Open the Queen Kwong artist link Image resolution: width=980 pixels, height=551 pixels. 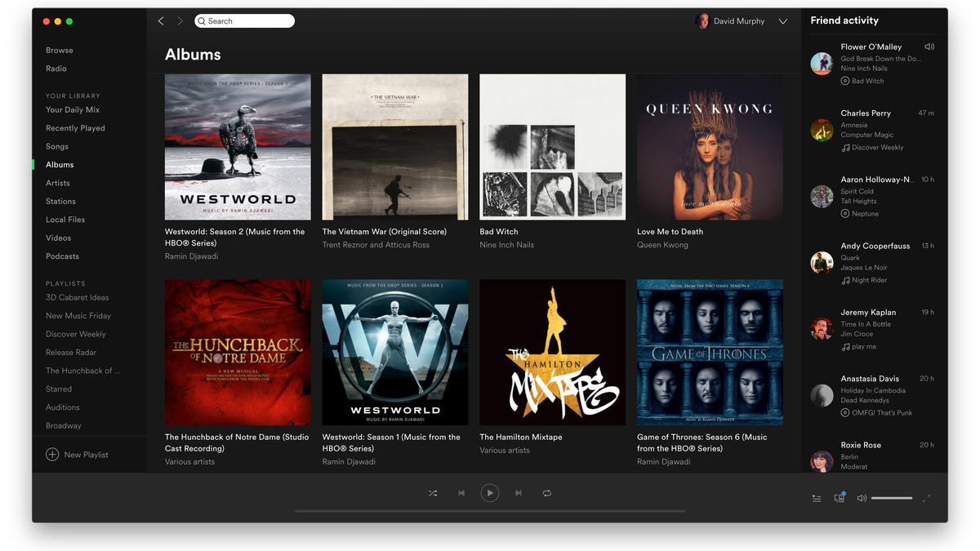tap(662, 245)
